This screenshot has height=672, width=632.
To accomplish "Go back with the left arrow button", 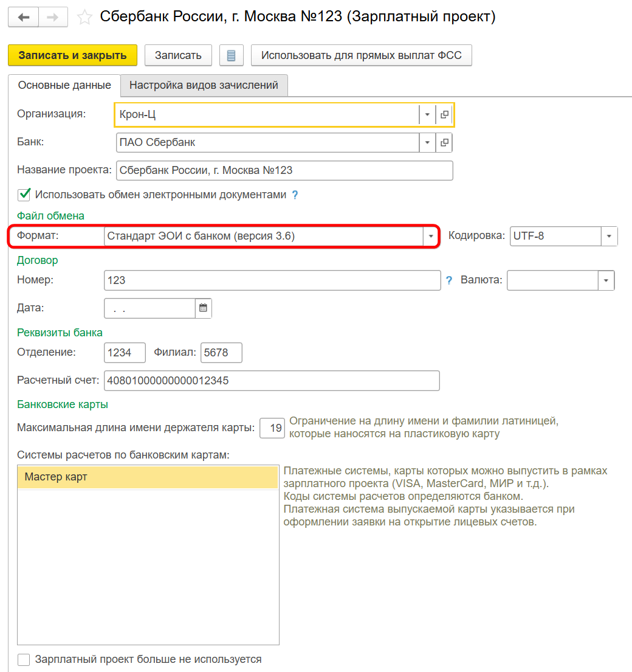I will point(24,17).
